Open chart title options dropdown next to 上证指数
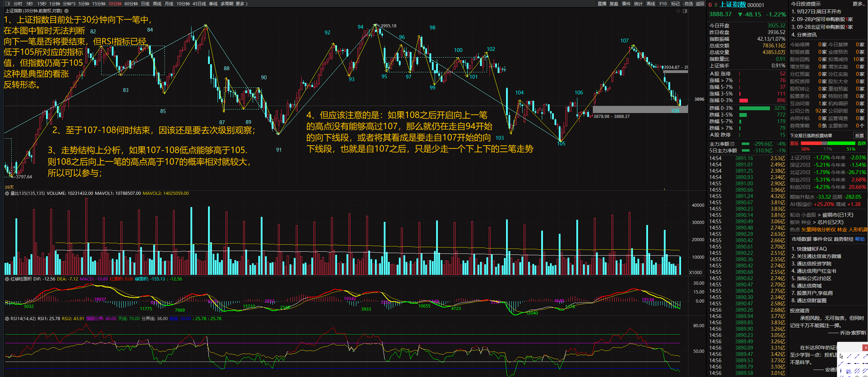Image resolution: width=868 pixels, height=377 pixels. [x=66, y=11]
